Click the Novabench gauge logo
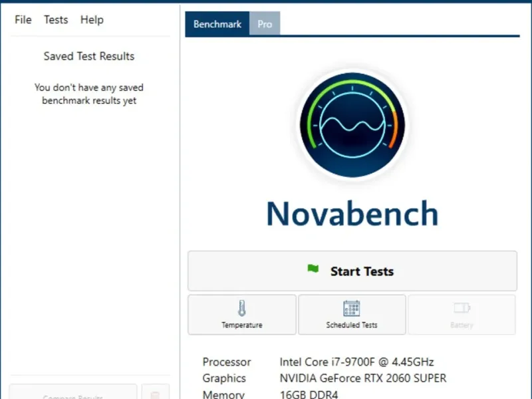 pyautogui.click(x=352, y=124)
